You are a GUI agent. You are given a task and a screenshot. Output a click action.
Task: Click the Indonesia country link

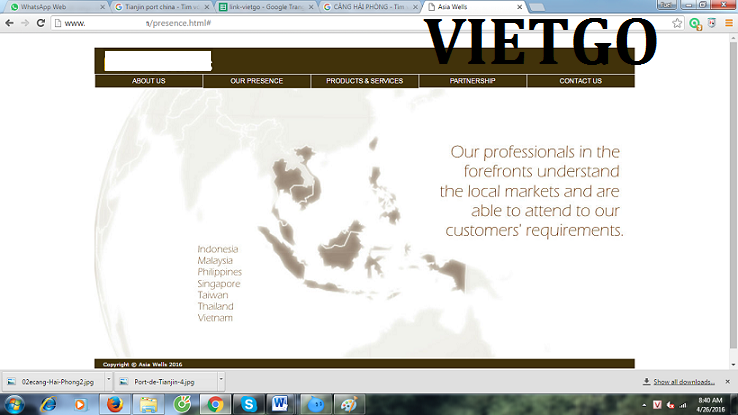point(217,249)
